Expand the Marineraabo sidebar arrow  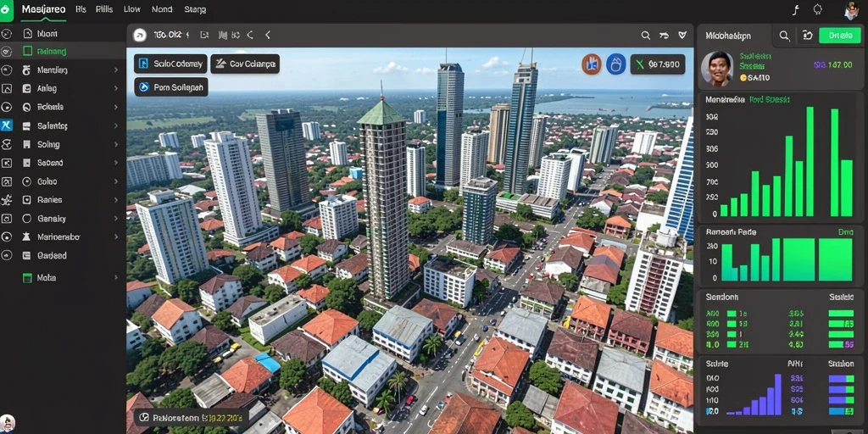pyautogui.click(x=115, y=237)
